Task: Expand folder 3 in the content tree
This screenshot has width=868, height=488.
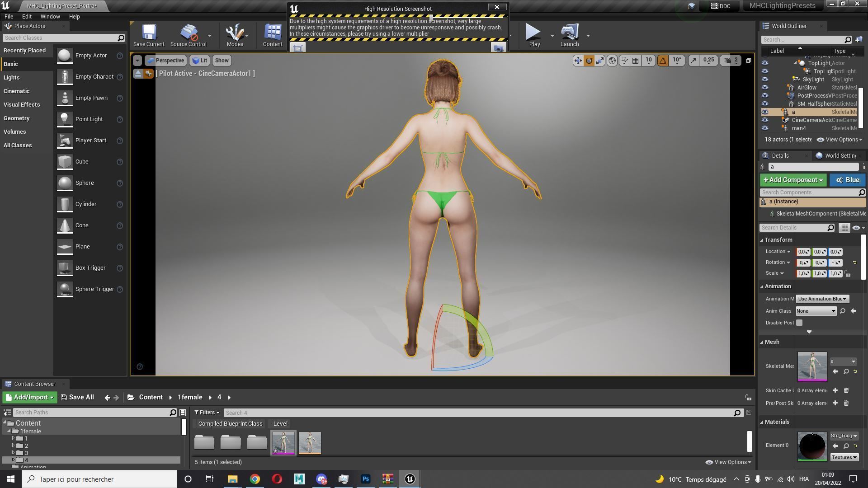Action: point(14,453)
